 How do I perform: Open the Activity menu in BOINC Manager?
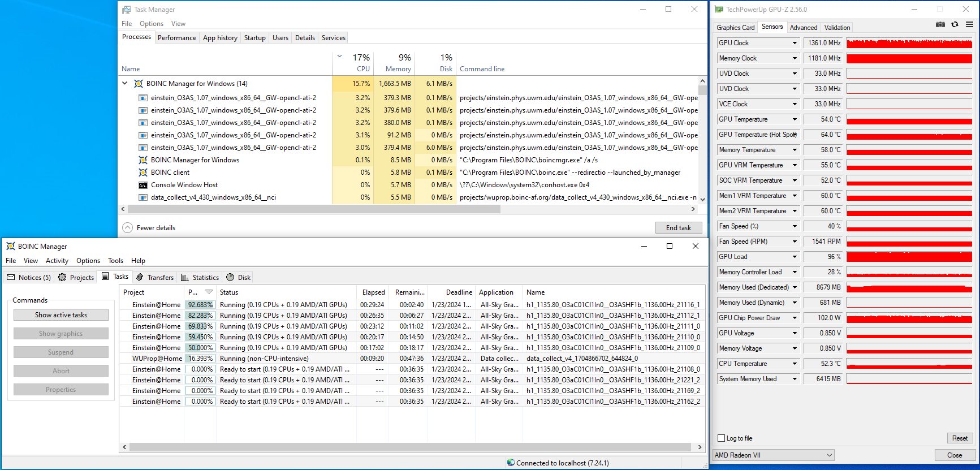57,261
